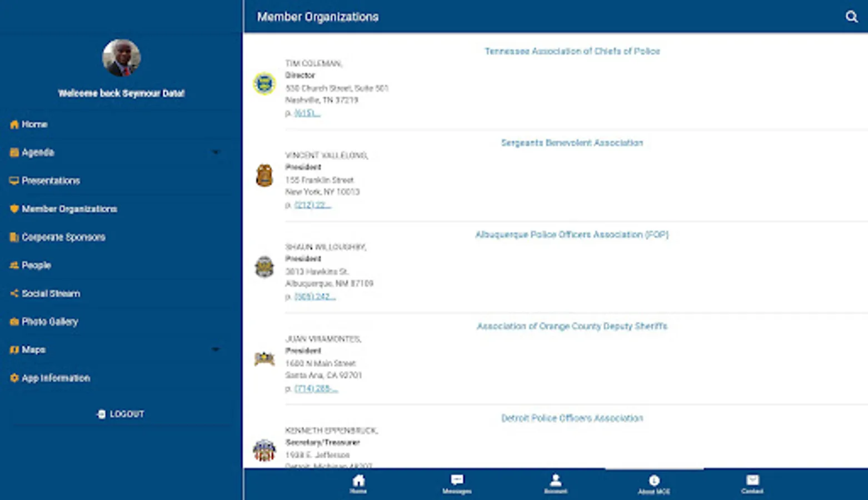The height and width of the screenshot is (500, 868).
Task: Click the shield icon beside Member Organizations
Action: (14, 209)
